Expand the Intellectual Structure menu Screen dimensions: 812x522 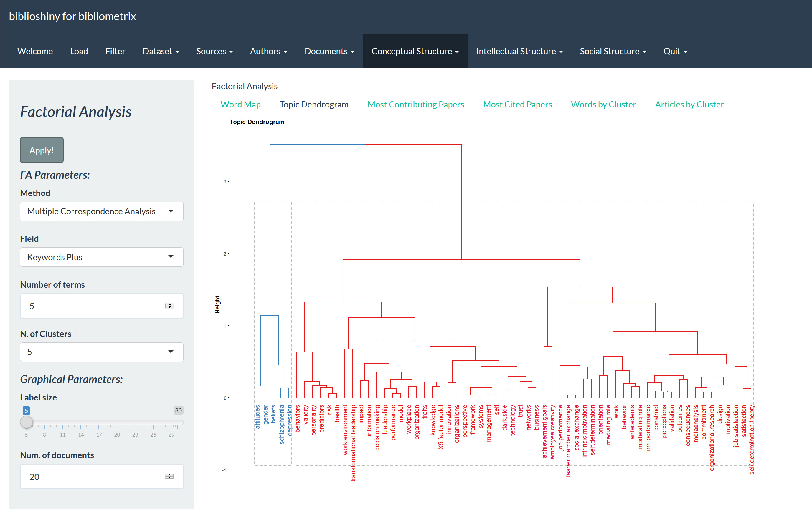[x=519, y=51]
